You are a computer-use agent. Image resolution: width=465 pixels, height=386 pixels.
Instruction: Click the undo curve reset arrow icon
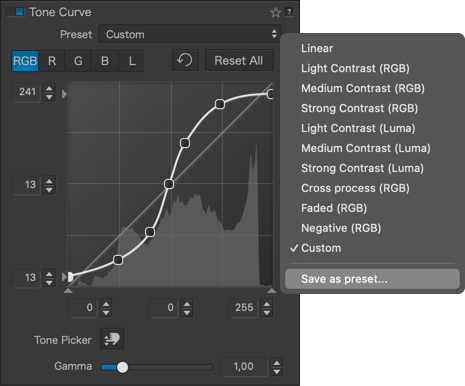click(x=185, y=60)
